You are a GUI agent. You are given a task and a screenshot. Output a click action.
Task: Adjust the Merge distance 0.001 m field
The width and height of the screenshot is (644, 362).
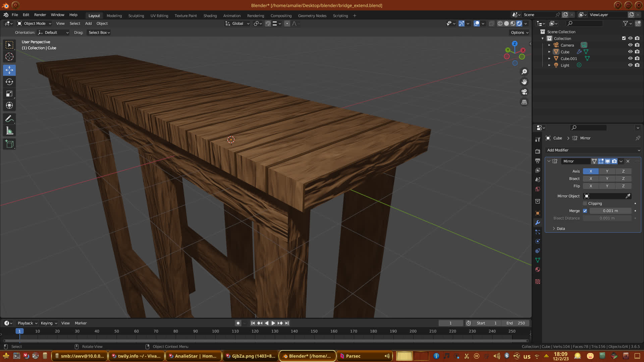pos(610,211)
